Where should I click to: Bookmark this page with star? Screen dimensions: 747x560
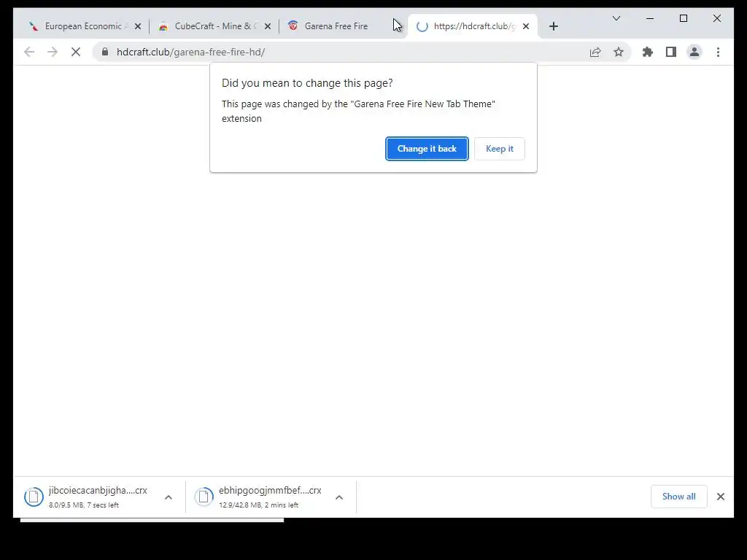tap(619, 52)
